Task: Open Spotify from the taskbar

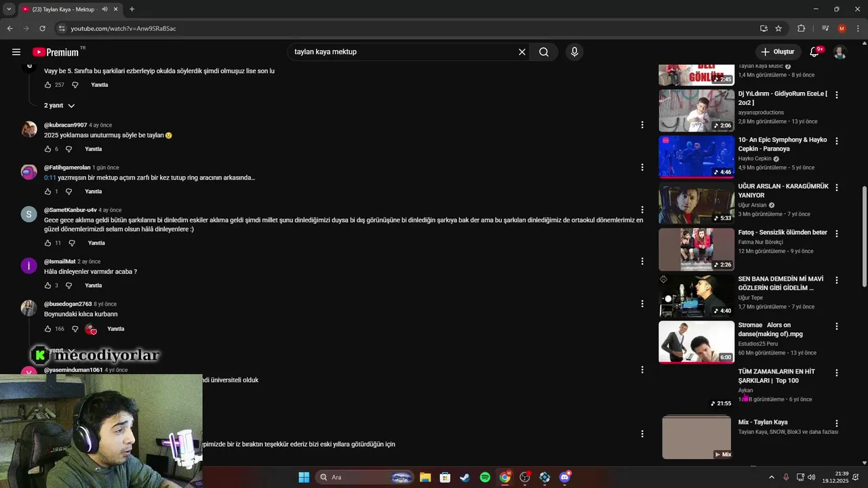Action: tap(485, 477)
